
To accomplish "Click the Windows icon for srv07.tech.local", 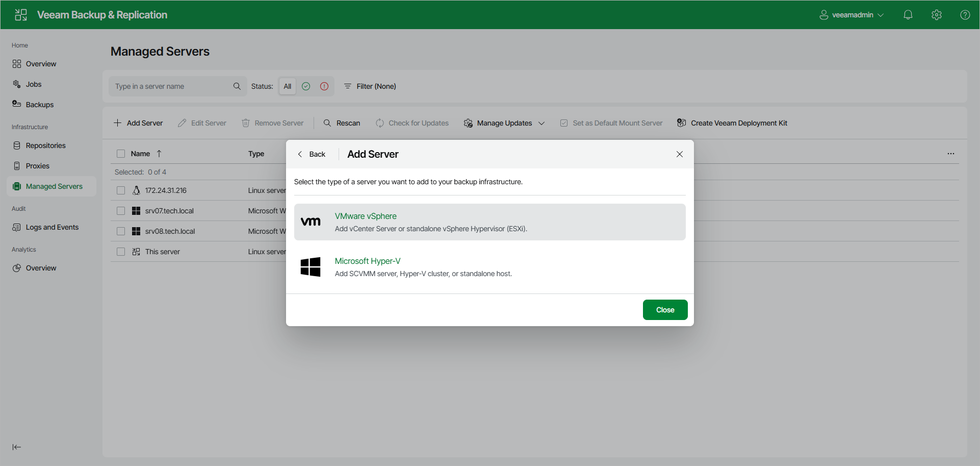I will coord(136,211).
